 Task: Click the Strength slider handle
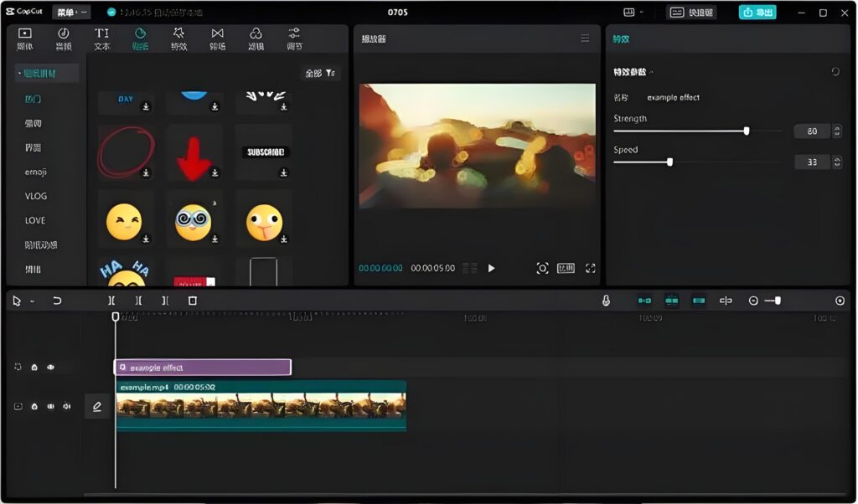pyautogui.click(x=747, y=131)
